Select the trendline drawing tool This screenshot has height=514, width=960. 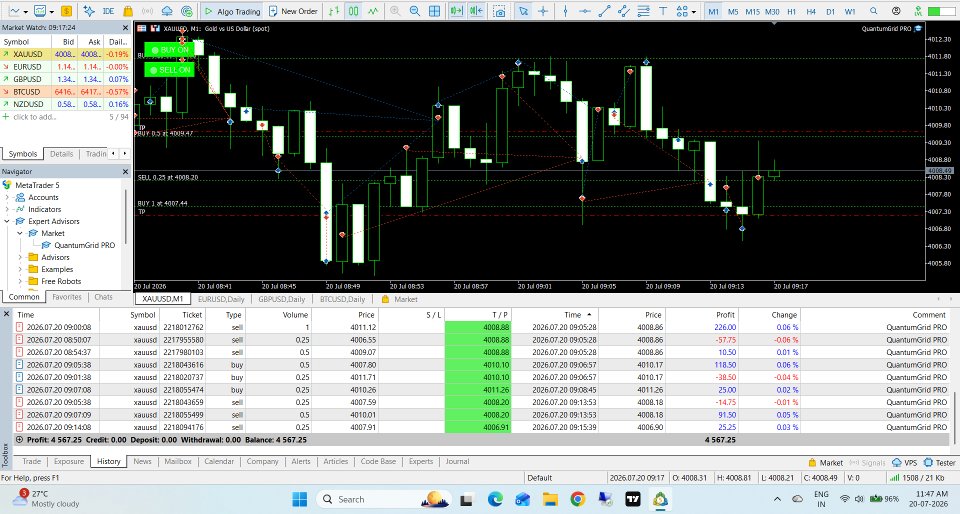tap(604, 11)
